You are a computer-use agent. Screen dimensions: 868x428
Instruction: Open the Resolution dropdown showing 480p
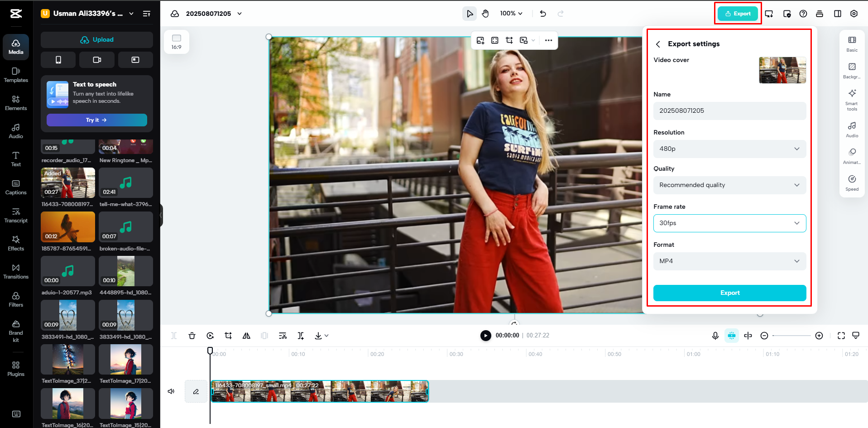[x=729, y=149]
